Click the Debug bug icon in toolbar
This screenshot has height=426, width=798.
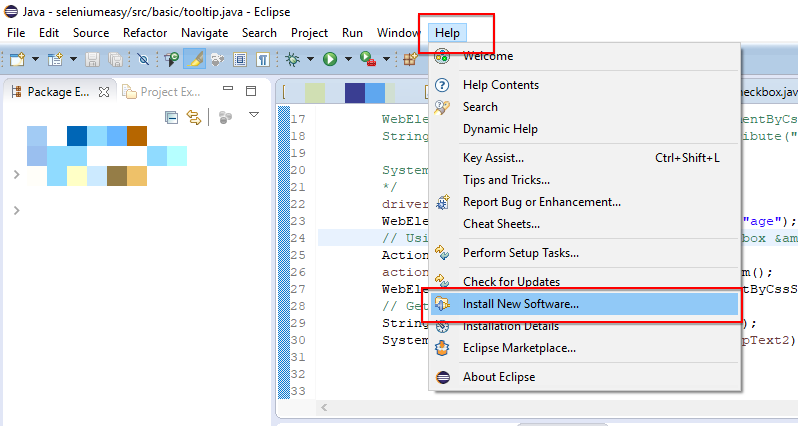(293, 60)
